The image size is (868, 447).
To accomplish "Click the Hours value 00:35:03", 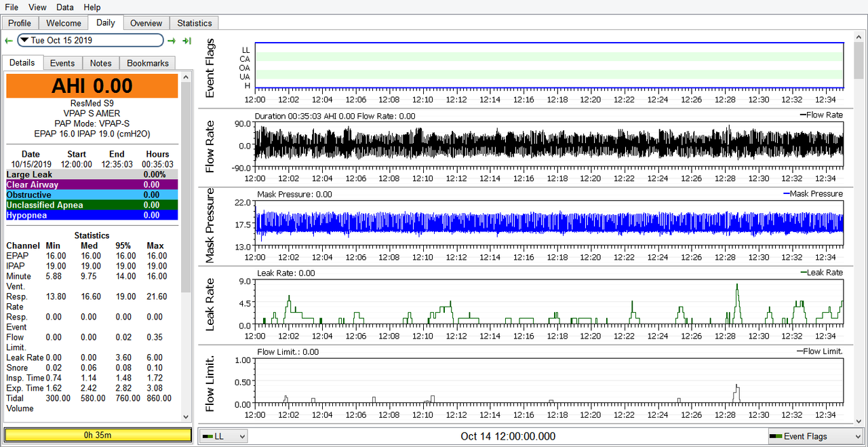I will click(157, 164).
